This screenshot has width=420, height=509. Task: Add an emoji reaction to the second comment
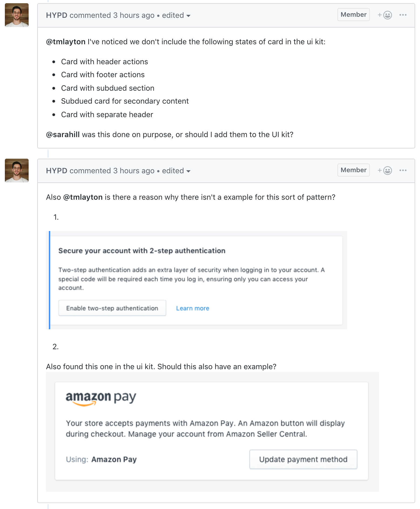point(386,170)
